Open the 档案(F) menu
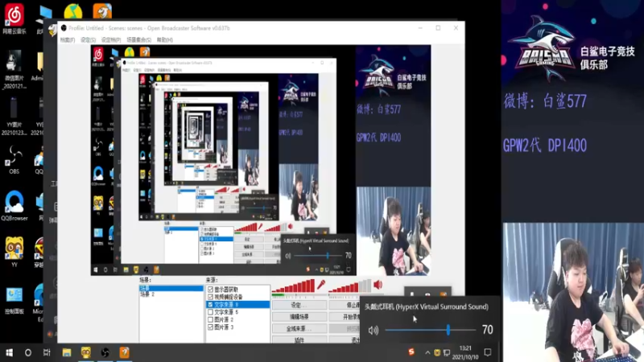 coord(68,39)
